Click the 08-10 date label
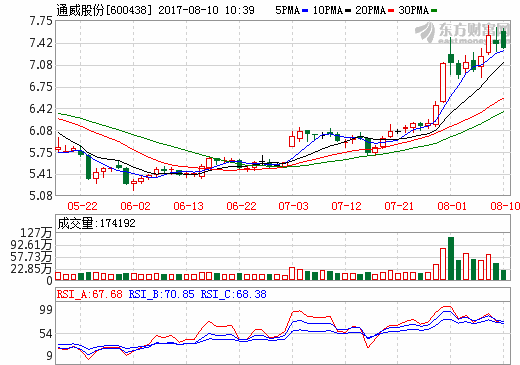 [505, 206]
